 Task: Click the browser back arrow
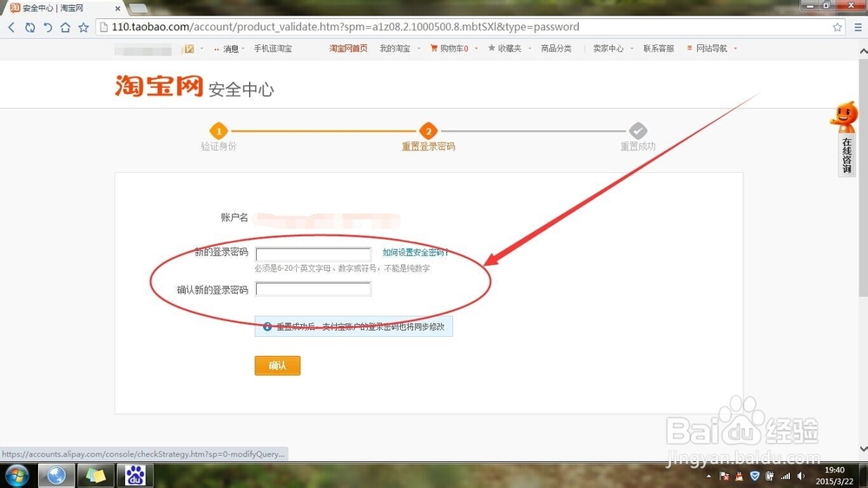click(11, 27)
